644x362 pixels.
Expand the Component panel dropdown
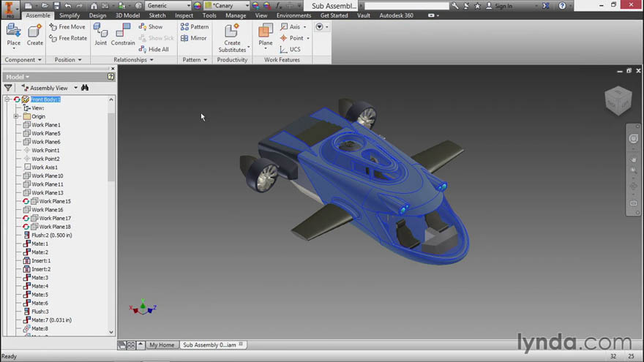(23, 60)
